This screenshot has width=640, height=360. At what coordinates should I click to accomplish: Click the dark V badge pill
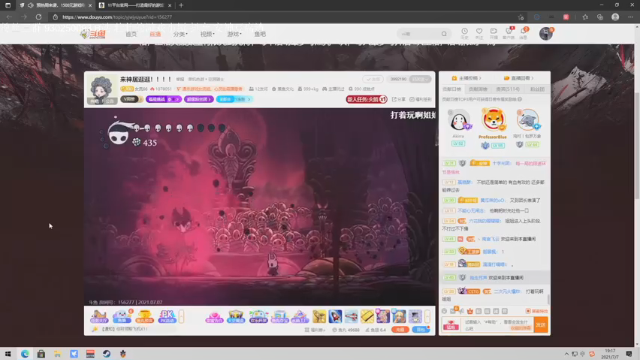click(131, 99)
